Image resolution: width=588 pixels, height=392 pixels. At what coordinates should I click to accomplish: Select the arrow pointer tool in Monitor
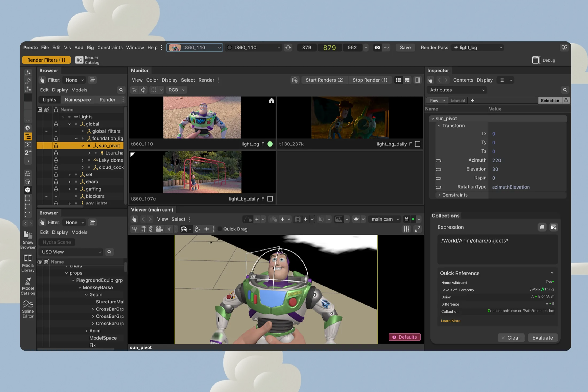(134, 90)
